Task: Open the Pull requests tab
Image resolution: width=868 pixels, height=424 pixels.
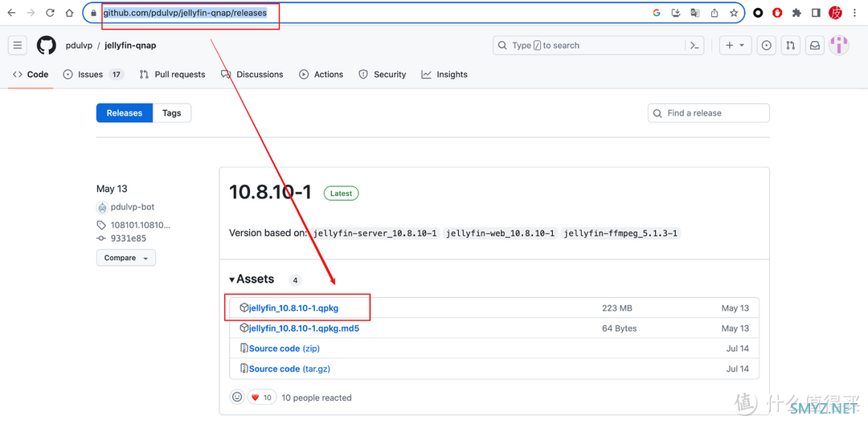Action: click(x=172, y=74)
